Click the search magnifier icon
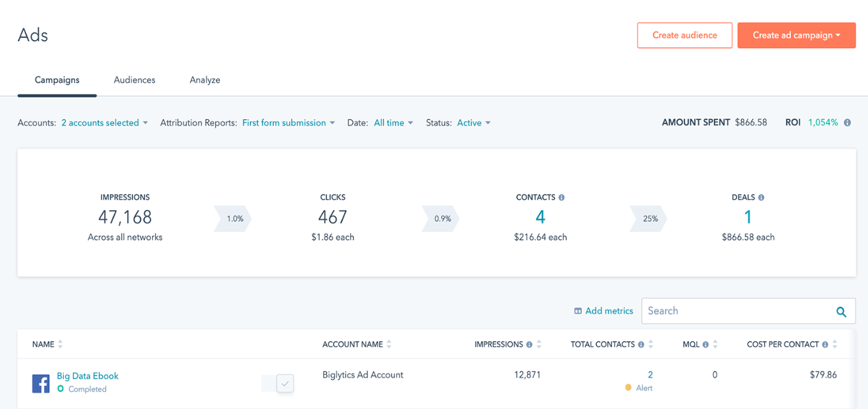This screenshot has width=868, height=409. point(841,312)
